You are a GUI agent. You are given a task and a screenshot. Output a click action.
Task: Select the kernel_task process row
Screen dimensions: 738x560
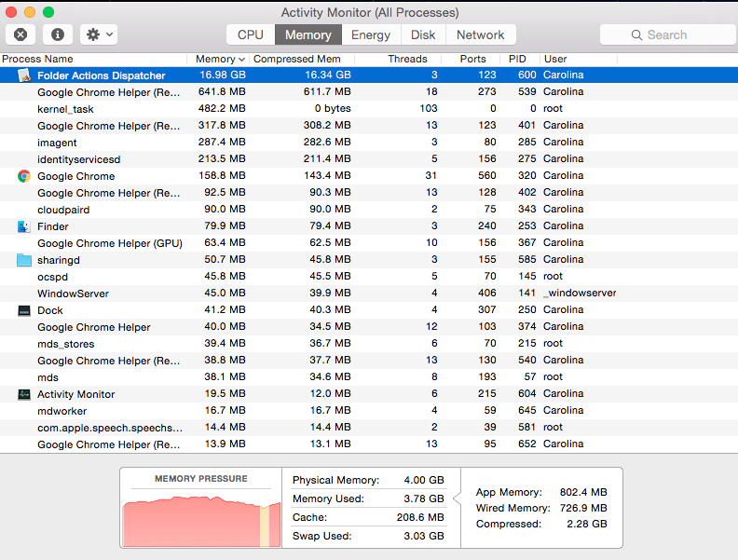click(x=369, y=109)
